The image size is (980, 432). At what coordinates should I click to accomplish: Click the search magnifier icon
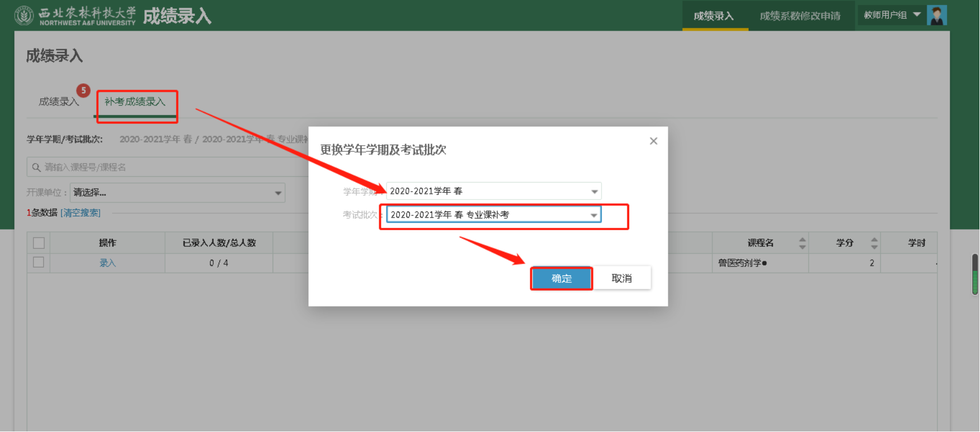click(36, 167)
